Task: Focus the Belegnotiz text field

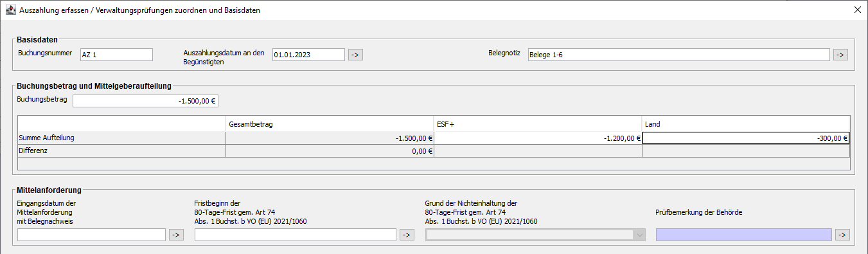Action: coord(678,55)
